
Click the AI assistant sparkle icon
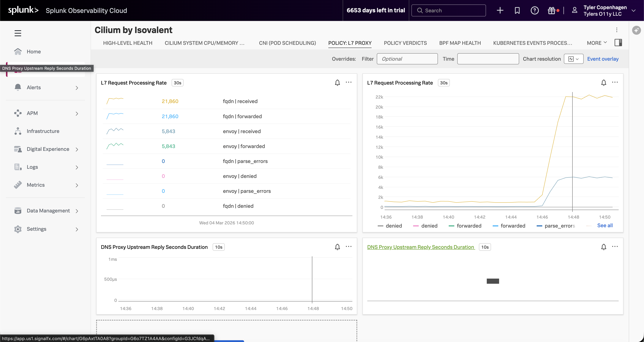click(636, 30)
